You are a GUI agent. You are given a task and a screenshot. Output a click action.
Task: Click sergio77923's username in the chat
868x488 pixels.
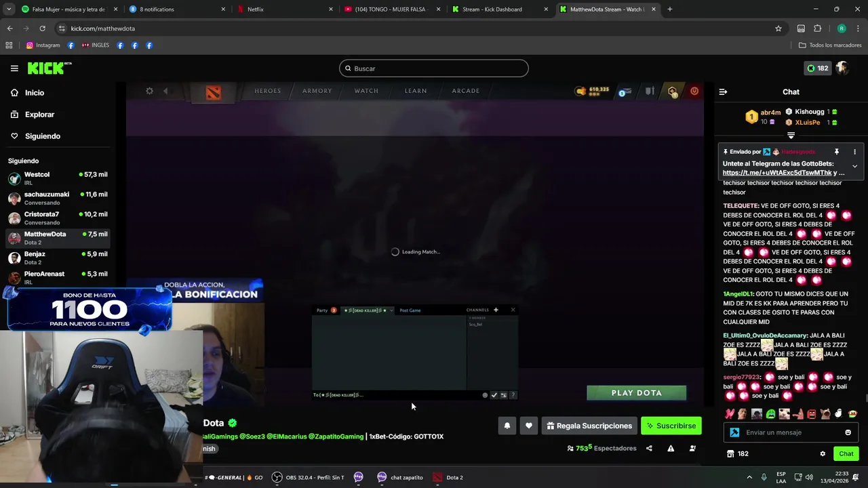741,378
